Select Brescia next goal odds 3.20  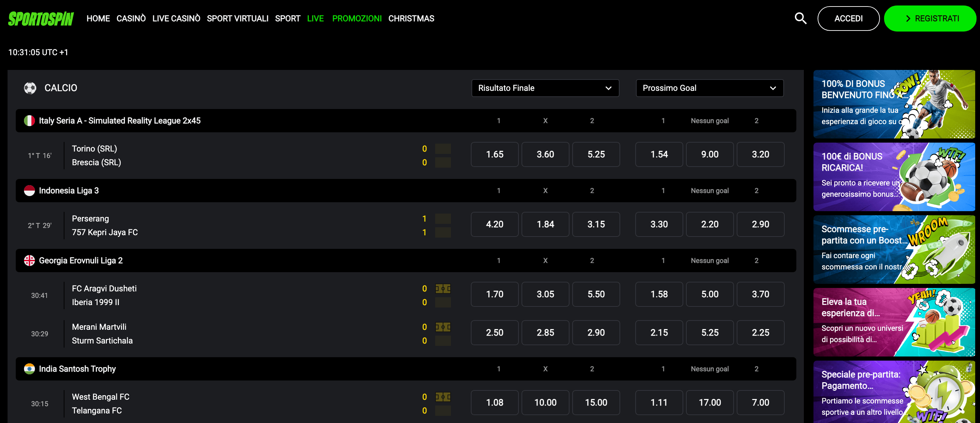click(760, 154)
